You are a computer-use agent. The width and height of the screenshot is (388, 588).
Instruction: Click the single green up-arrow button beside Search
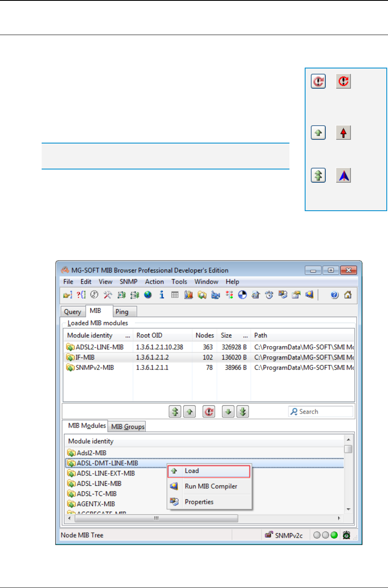(x=189, y=412)
